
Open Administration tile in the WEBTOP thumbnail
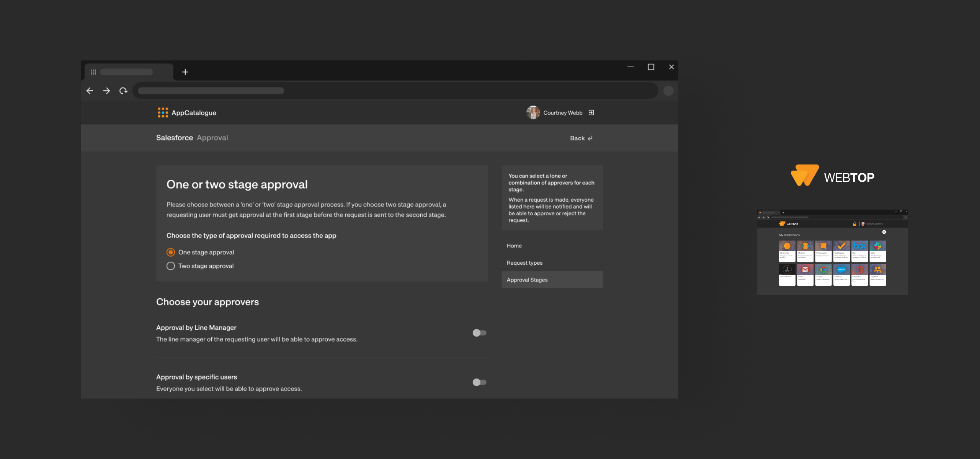pos(787,275)
